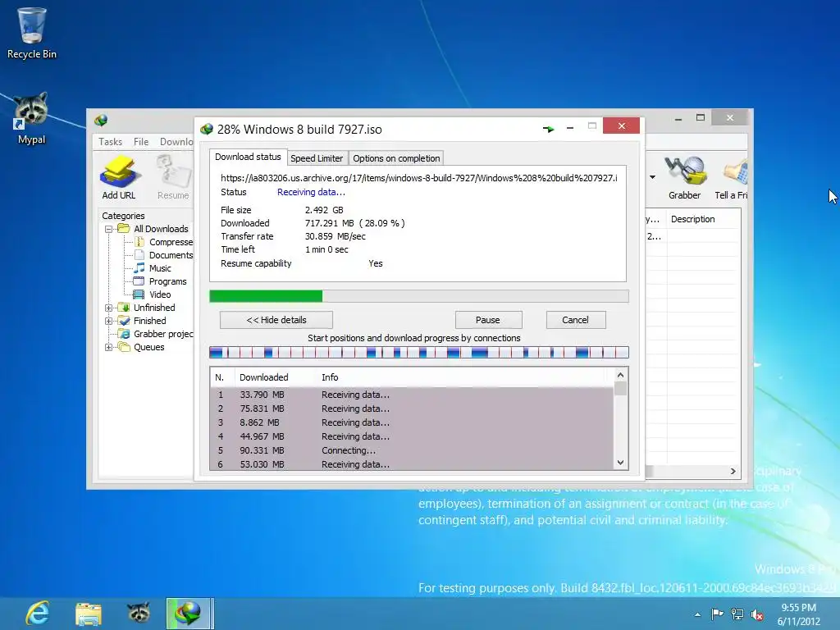Open the Grabber tool in IDM

[684, 178]
